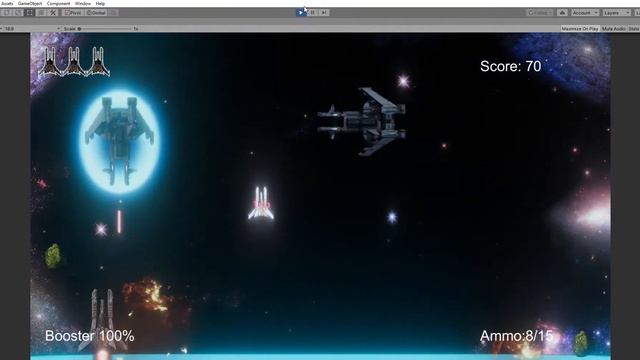Toggle Global handle rotation
Viewport: 640px width, 360px height.
coord(96,13)
